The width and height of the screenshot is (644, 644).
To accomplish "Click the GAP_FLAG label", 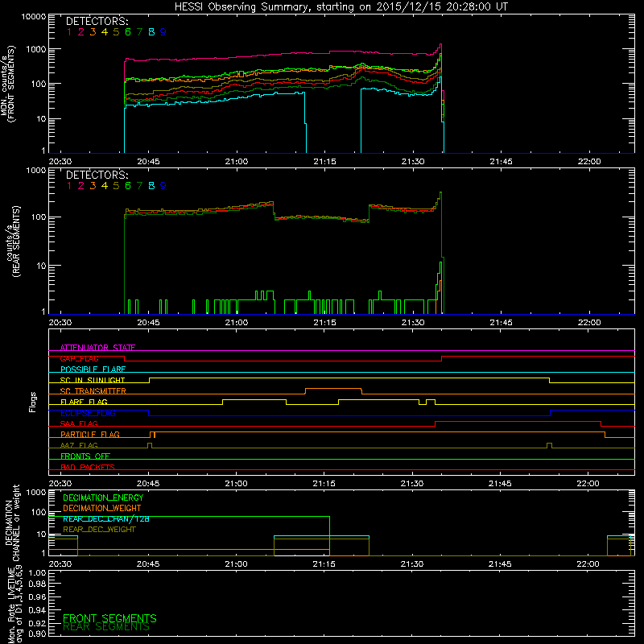I will 79,358.
